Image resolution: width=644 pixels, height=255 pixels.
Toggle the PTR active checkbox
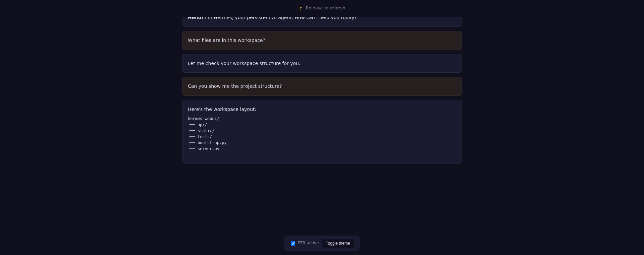pyautogui.click(x=293, y=243)
